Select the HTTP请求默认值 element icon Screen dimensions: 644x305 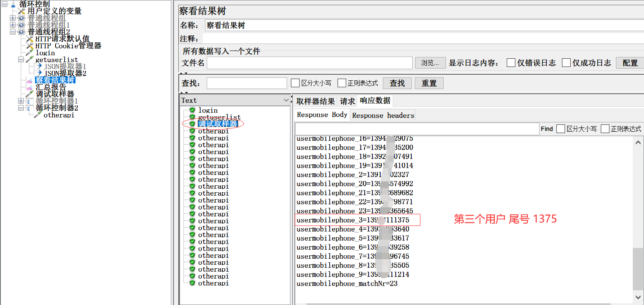29,39
